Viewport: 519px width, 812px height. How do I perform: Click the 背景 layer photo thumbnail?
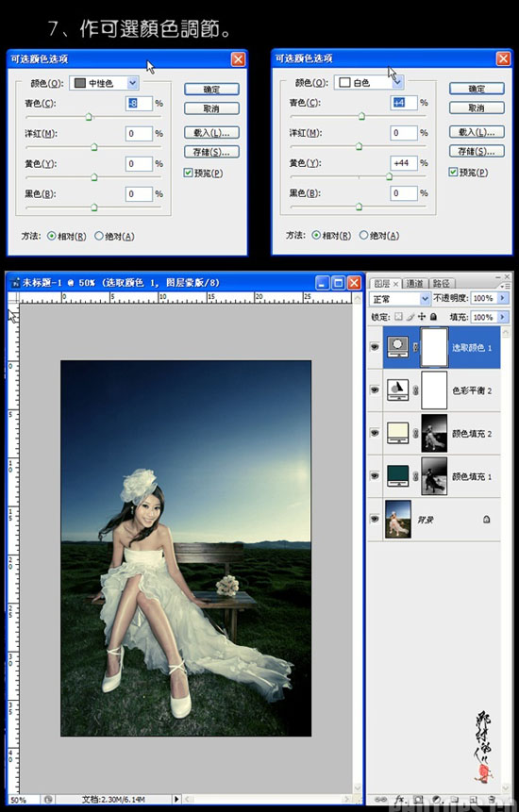pos(398,519)
